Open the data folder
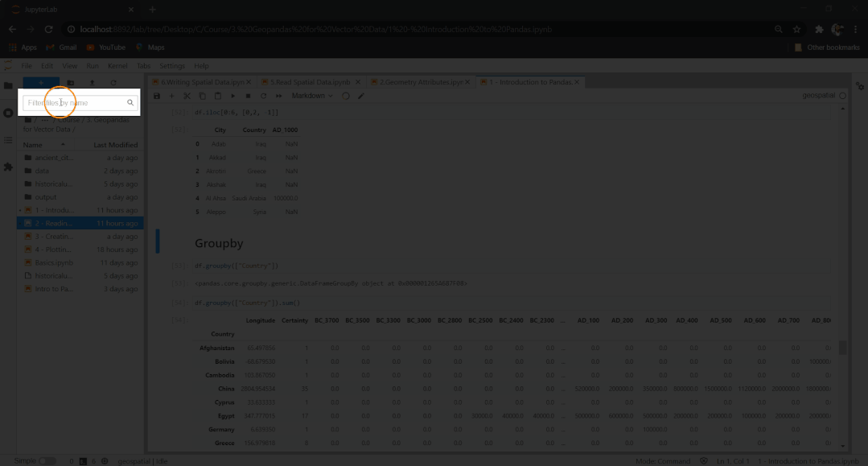 (80, 171)
